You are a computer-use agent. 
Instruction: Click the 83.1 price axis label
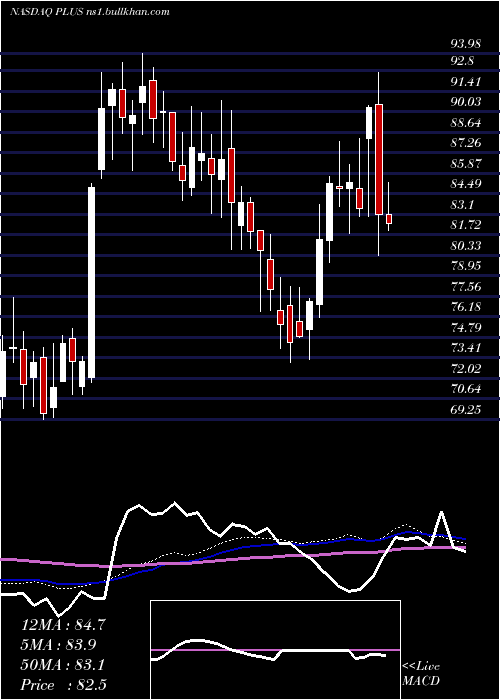coord(462,204)
